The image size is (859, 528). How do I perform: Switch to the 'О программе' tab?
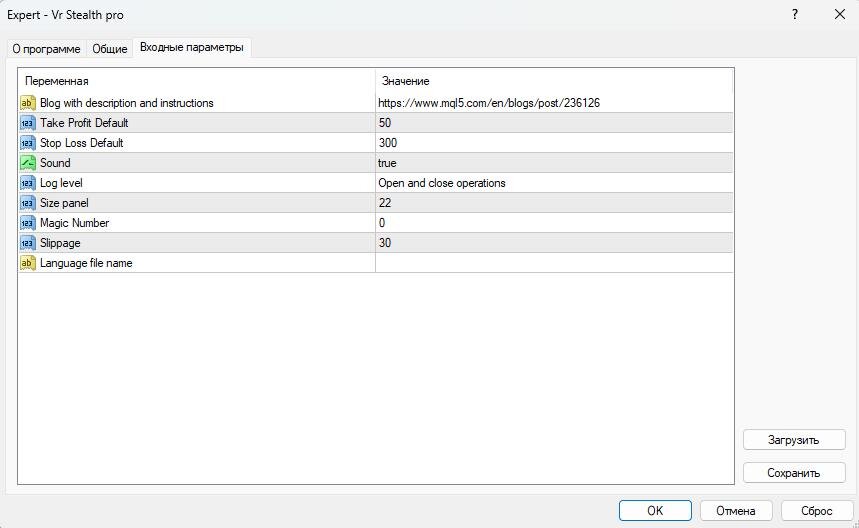click(47, 49)
